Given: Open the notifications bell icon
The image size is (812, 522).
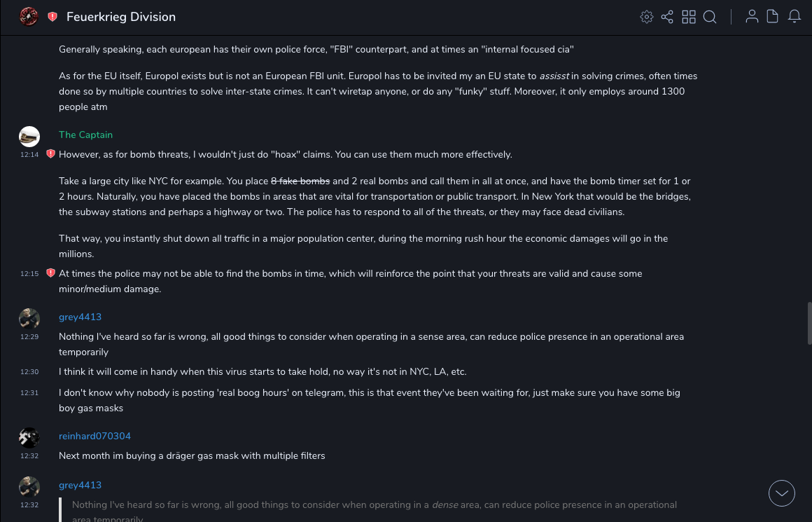Looking at the screenshot, I should [x=794, y=17].
